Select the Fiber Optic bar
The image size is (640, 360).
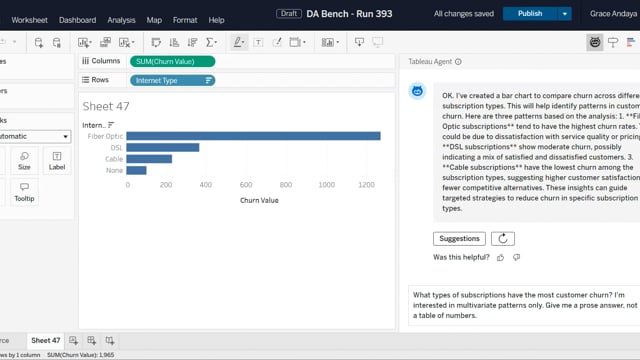point(253,136)
